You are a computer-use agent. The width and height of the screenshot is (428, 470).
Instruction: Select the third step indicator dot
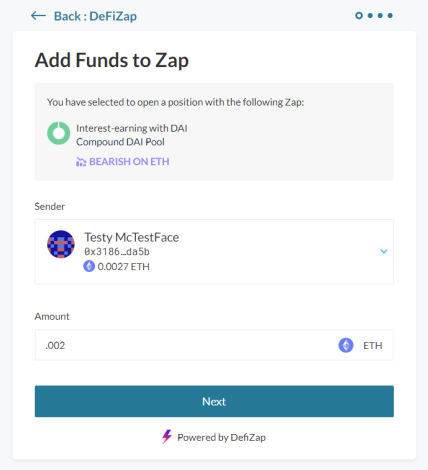pyautogui.click(x=380, y=15)
